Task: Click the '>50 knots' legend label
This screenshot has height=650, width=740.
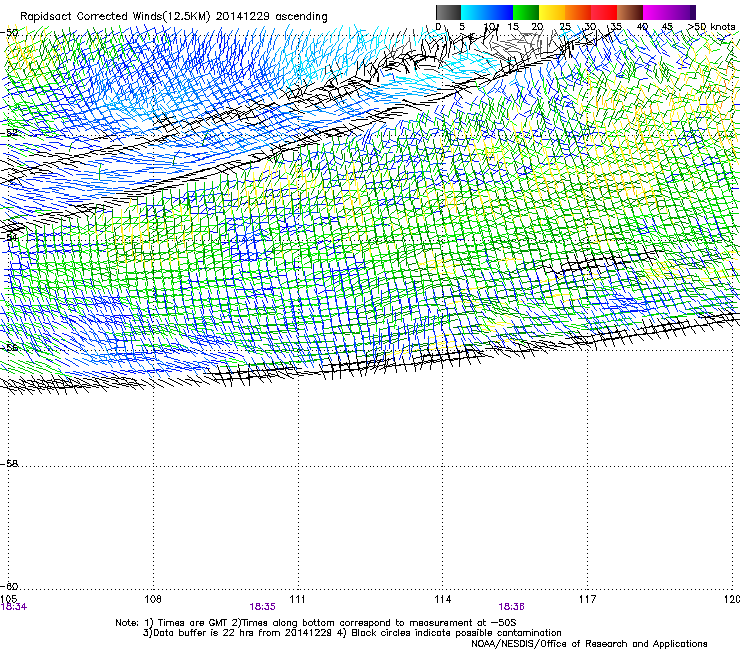Action: (x=711, y=26)
